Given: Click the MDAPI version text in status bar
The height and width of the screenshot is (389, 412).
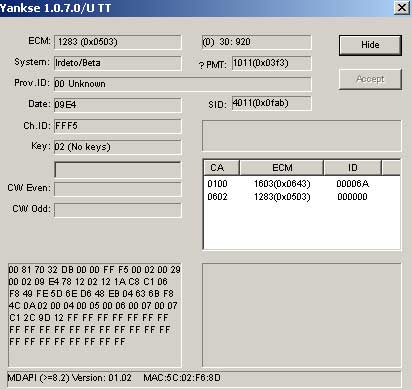Looking at the screenshot, I should 70,378.
